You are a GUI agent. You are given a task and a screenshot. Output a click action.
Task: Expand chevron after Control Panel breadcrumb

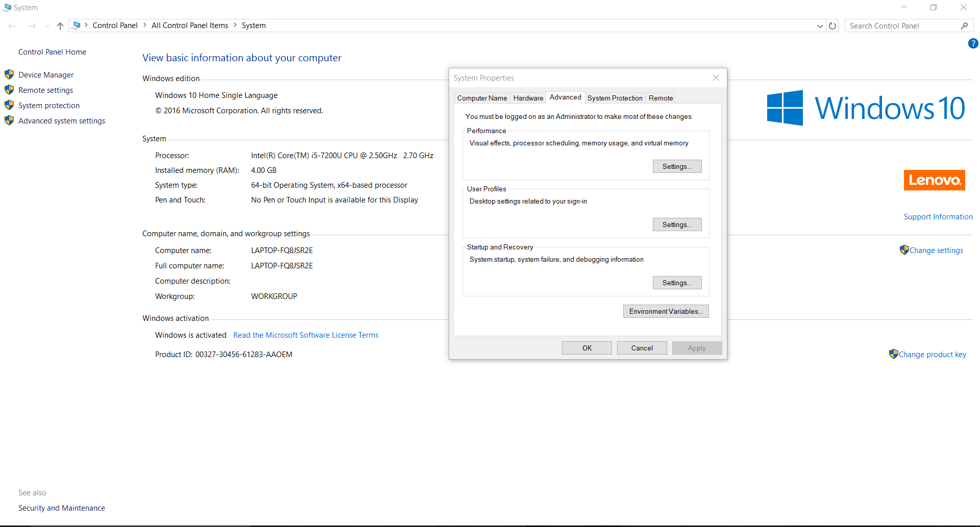pyautogui.click(x=144, y=25)
